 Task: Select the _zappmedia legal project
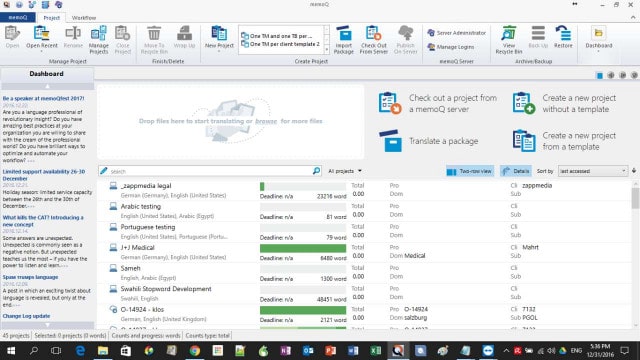[x=146, y=186]
